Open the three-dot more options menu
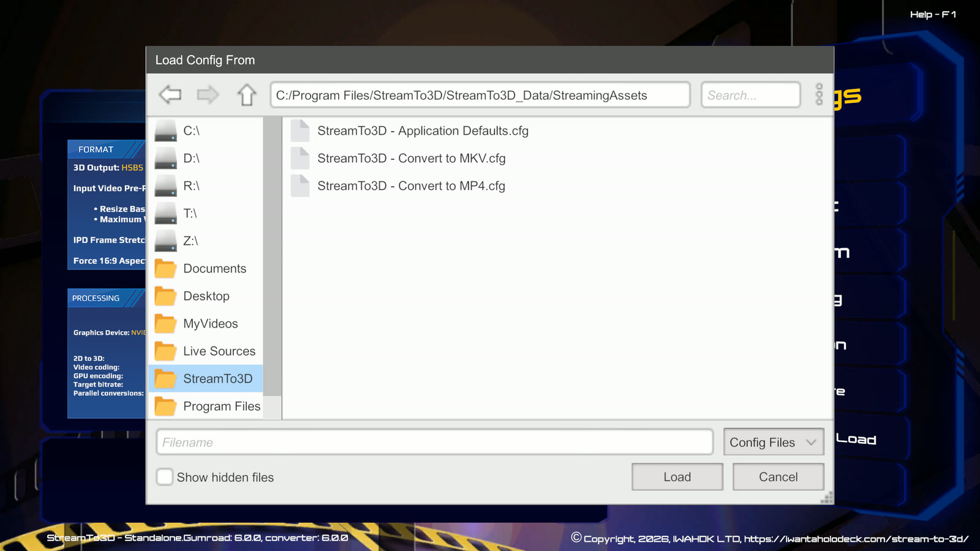Image resolution: width=980 pixels, height=551 pixels. coord(819,94)
